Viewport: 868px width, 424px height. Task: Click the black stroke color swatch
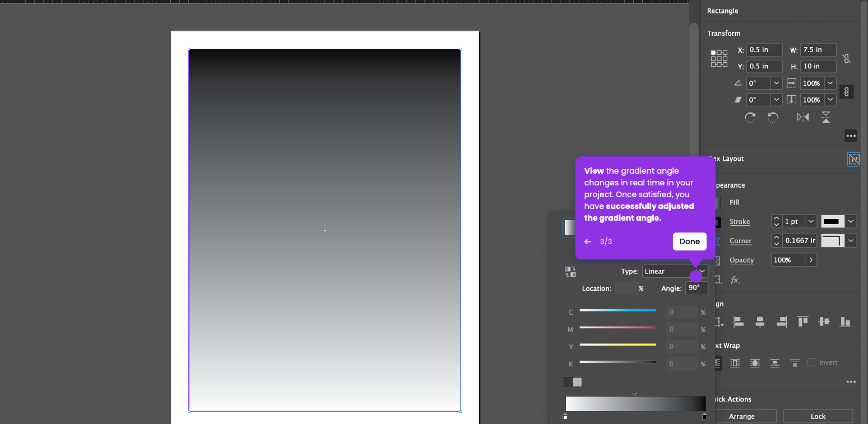click(x=832, y=222)
